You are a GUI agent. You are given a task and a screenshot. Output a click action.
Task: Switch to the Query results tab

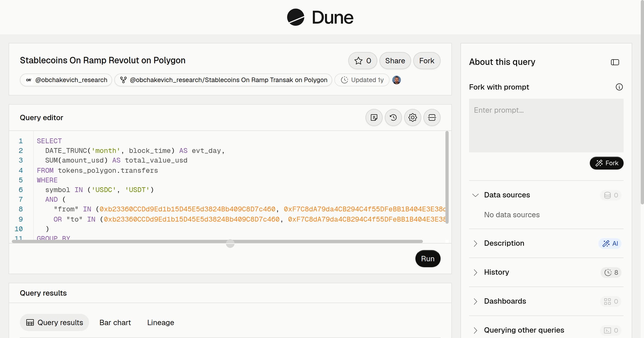tap(54, 322)
